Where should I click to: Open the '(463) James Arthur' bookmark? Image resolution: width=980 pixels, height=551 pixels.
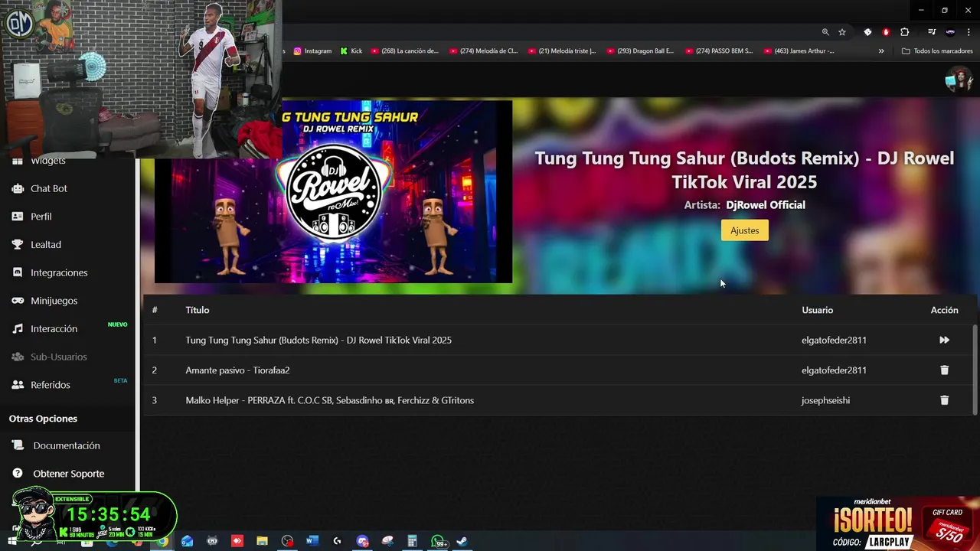coord(799,51)
